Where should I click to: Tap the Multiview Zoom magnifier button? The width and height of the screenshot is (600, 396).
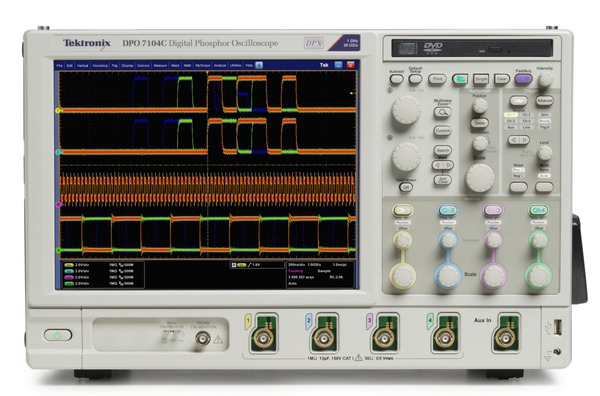[x=443, y=112]
